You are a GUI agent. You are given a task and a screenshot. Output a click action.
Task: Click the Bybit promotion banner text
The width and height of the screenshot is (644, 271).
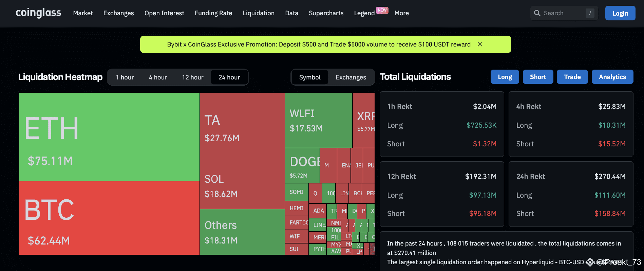coord(319,44)
